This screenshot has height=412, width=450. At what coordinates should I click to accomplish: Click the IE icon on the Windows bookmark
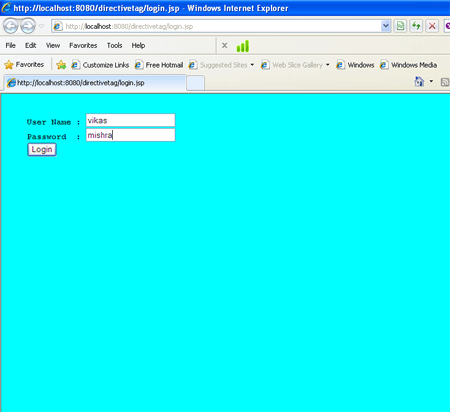coord(340,65)
